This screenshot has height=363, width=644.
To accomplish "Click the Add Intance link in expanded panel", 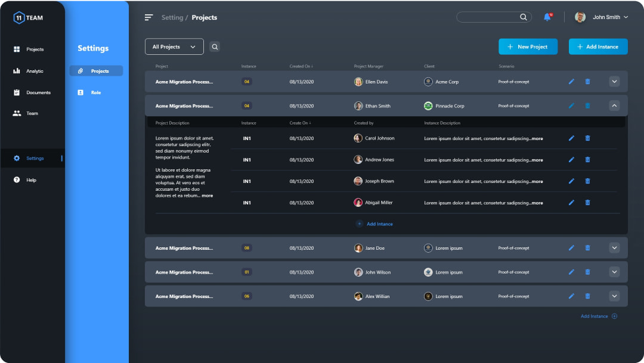I will 379,224.
